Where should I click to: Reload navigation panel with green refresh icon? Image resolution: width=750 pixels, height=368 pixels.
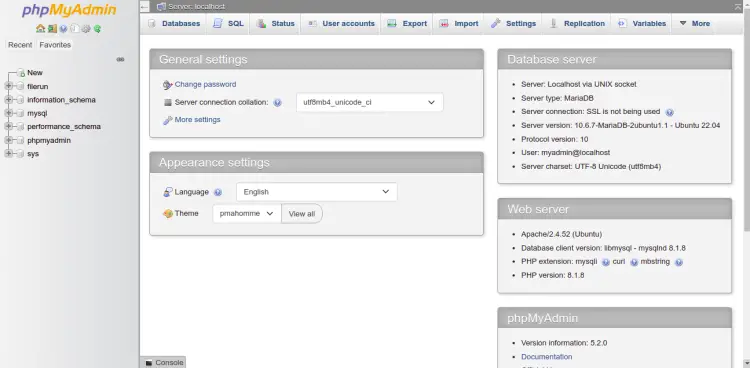pyautogui.click(x=97, y=28)
